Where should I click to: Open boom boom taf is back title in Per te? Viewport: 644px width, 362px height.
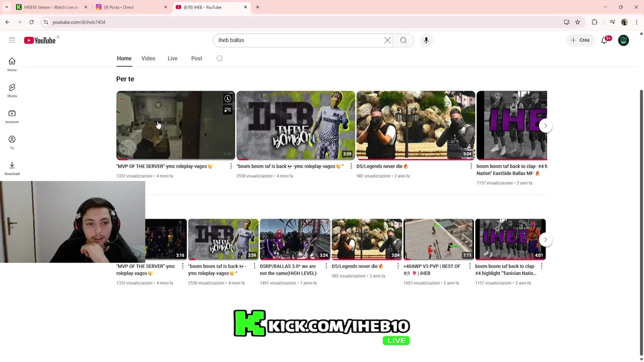coord(290,166)
